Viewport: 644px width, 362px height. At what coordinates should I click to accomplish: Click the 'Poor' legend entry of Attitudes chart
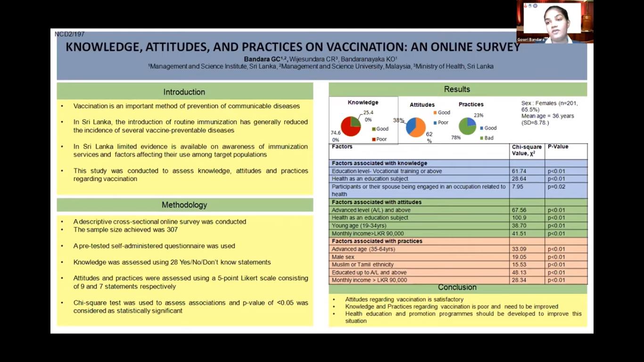click(x=441, y=123)
